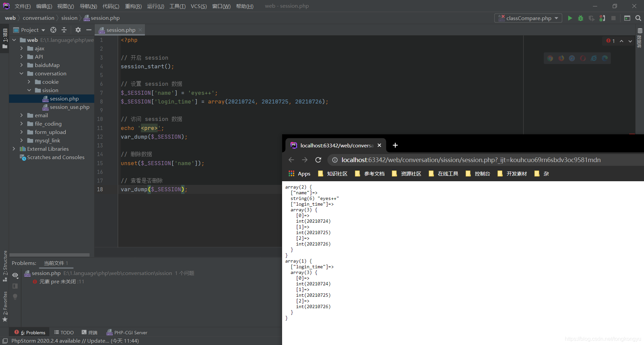Open the VCS menu
This screenshot has width=644, height=345.
click(x=199, y=6)
